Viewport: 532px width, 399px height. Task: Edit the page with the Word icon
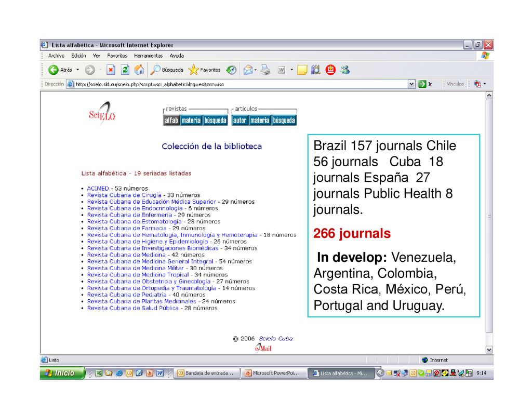coord(281,70)
